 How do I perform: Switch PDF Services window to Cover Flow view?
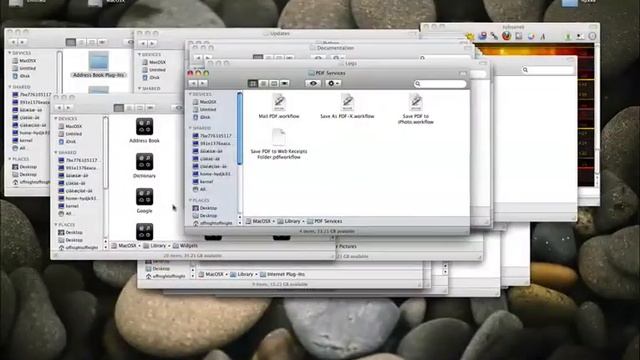284,83
